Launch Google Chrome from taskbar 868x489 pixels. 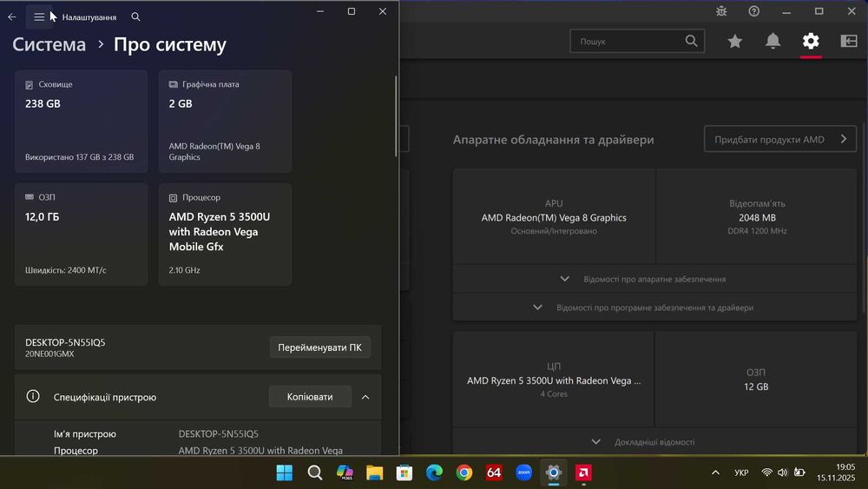[464, 472]
